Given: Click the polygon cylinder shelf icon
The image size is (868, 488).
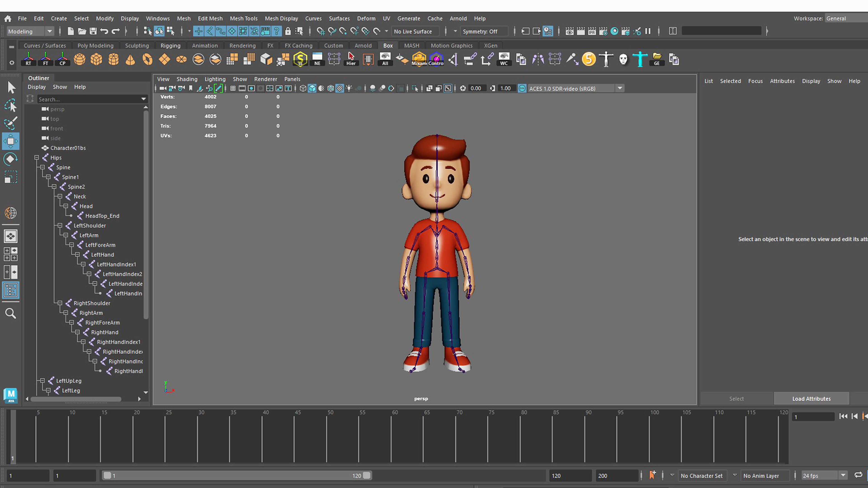Looking at the screenshot, I should [x=113, y=60].
